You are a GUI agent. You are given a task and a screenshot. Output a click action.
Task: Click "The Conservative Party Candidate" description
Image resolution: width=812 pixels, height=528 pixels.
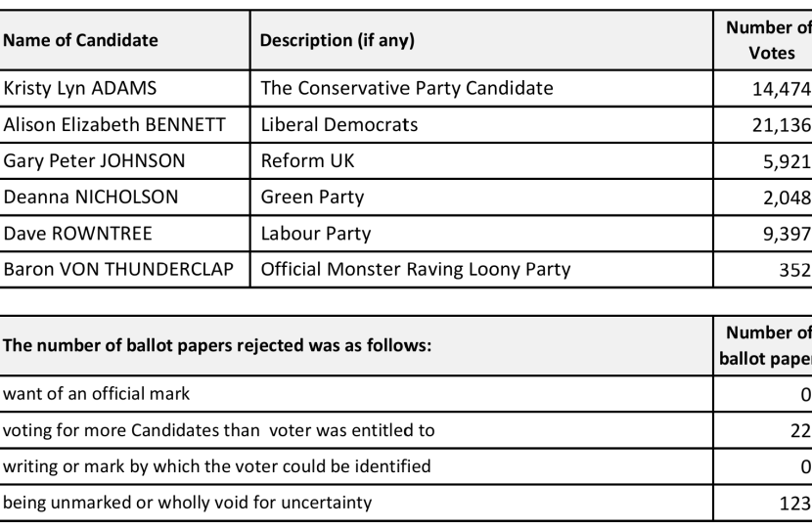406,89
